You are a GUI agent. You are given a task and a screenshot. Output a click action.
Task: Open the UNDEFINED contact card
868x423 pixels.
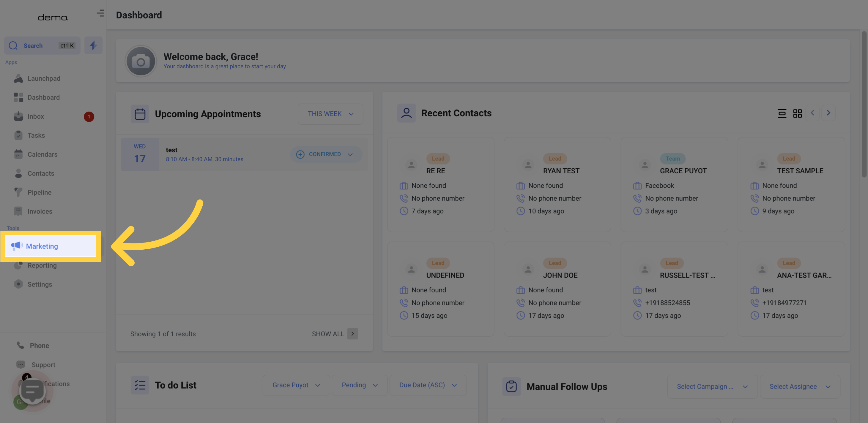tap(441, 289)
